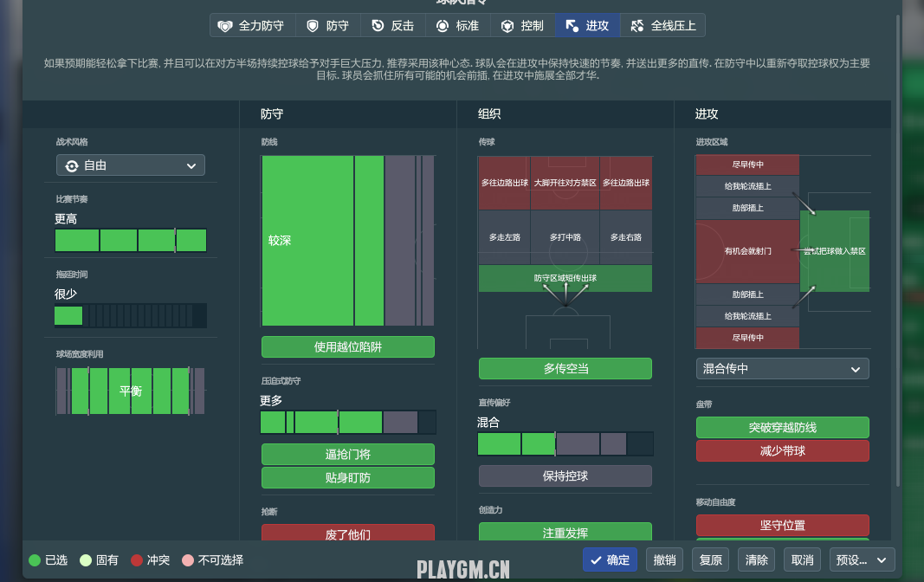Click the 进攻 attacking mentality icon

572,26
